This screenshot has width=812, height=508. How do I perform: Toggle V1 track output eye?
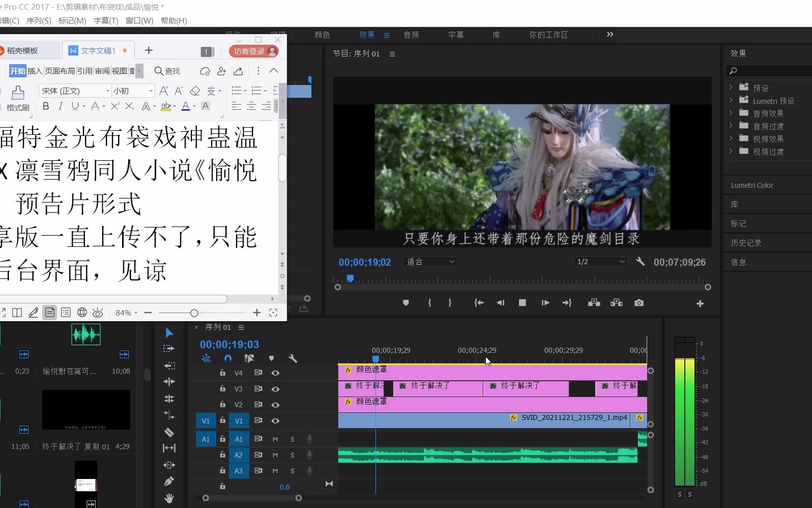point(275,421)
